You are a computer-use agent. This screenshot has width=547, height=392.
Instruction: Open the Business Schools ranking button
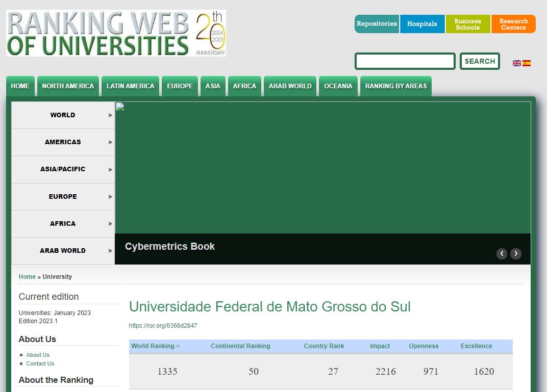[x=467, y=24]
